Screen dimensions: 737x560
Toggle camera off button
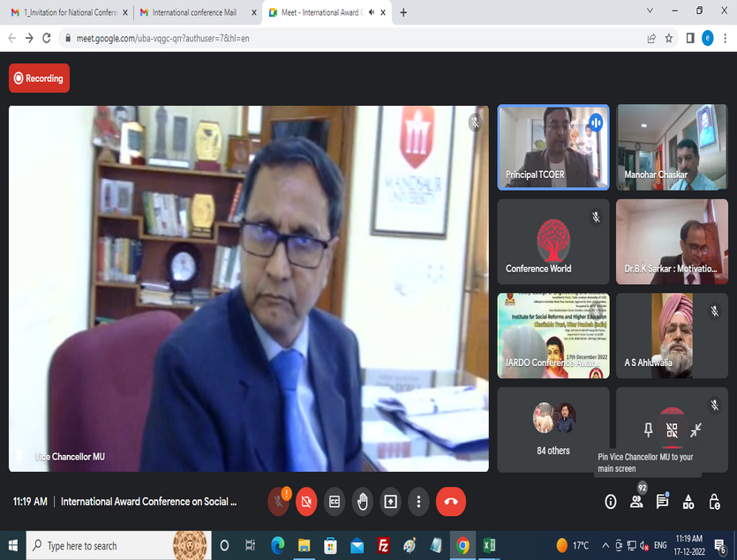[306, 502]
